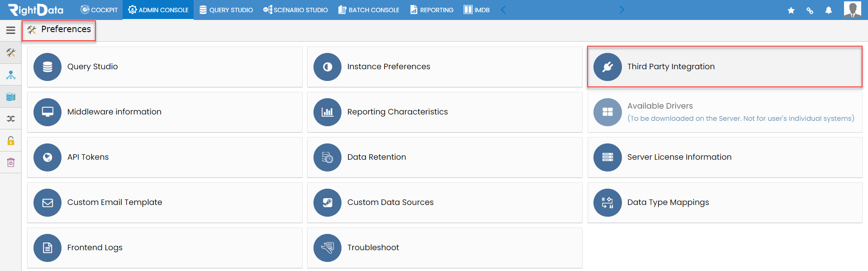Open Custom Email Template label
Image resolution: width=868 pixels, height=271 pixels.
(x=115, y=202)
